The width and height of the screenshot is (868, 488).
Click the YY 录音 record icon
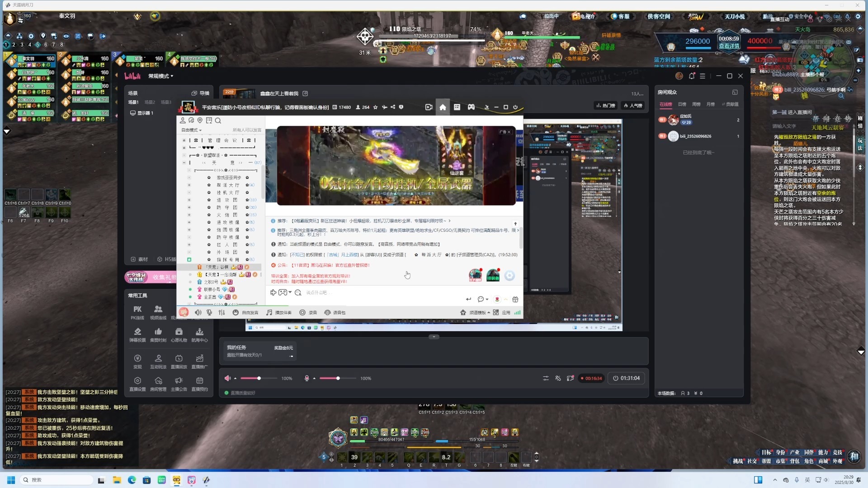[308, 313]
